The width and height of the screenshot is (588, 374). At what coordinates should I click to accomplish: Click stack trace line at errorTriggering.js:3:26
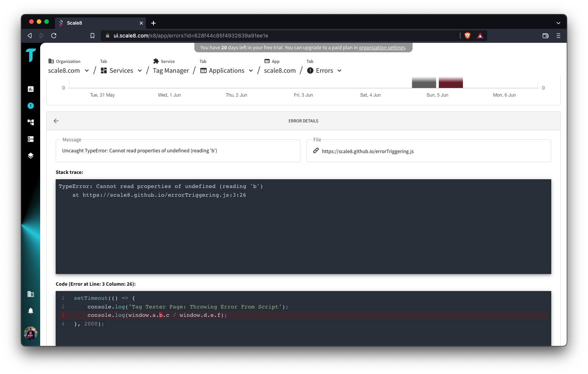pos(159,195)
